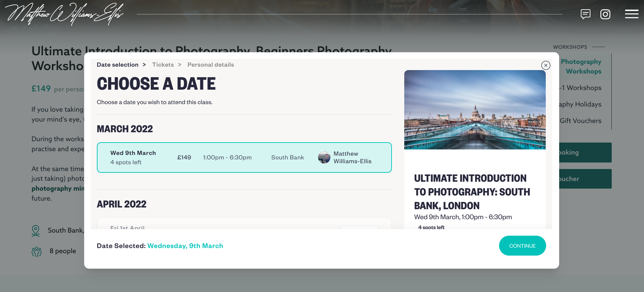644x292 pixels.
Task: Select the Fri 1st April date row
Action: coord(244,223)
